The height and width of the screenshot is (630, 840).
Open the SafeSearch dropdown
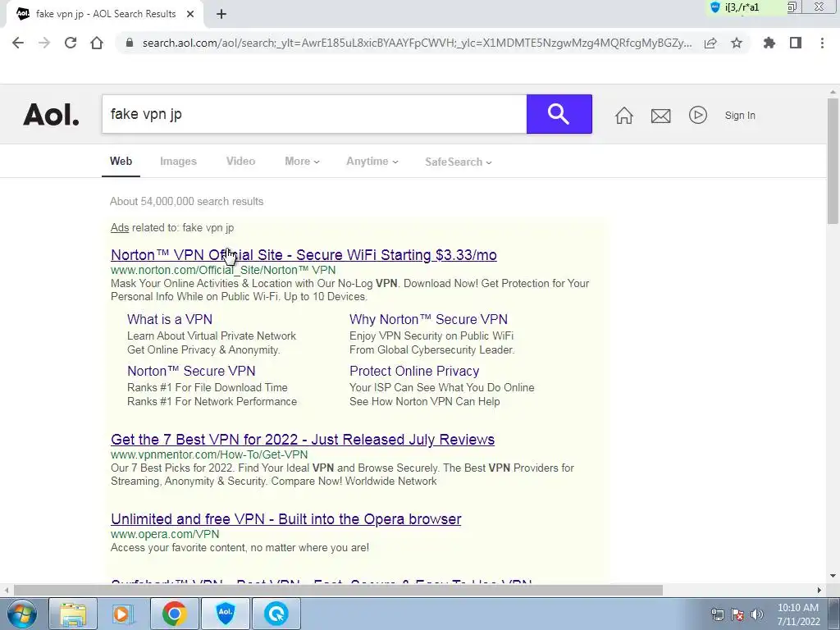[x=459, y=162]
